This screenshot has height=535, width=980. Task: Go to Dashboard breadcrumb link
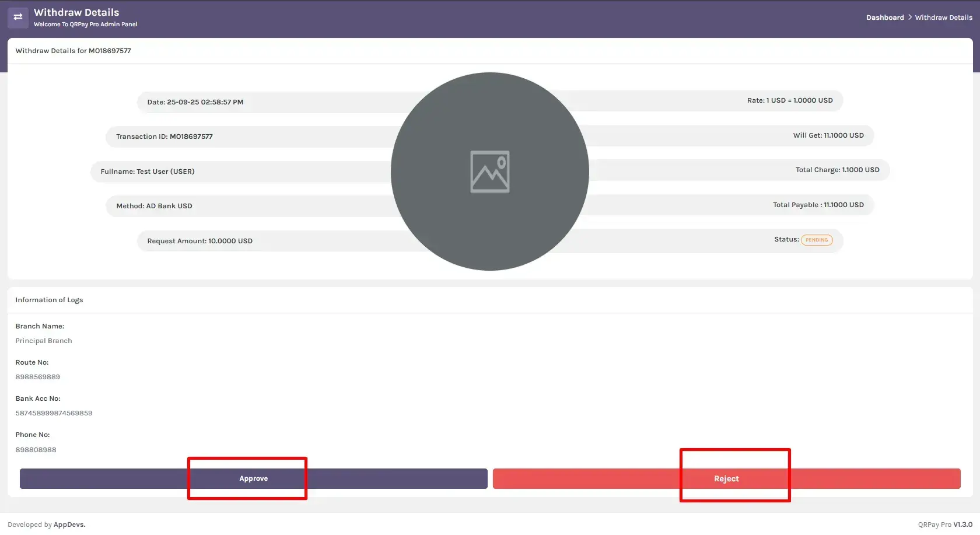(x=885, y=18)
